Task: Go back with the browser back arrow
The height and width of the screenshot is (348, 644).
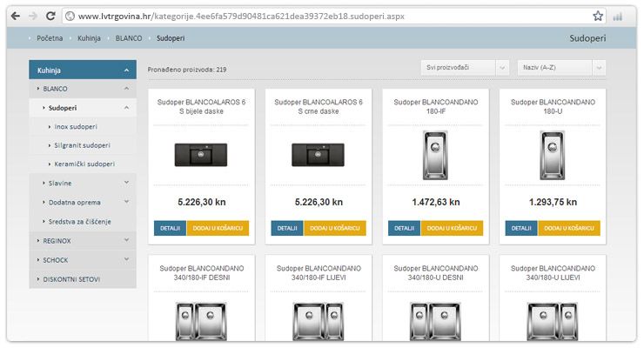Action: click(x=16, y=16)
